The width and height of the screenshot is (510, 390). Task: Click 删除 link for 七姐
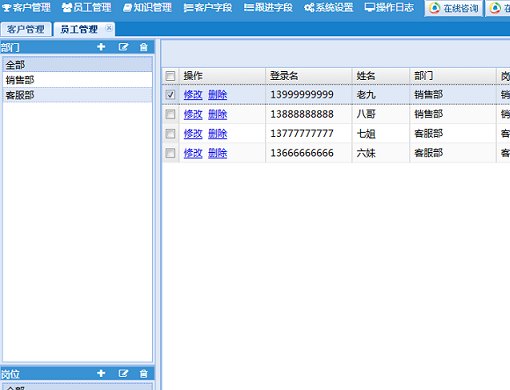217,134
